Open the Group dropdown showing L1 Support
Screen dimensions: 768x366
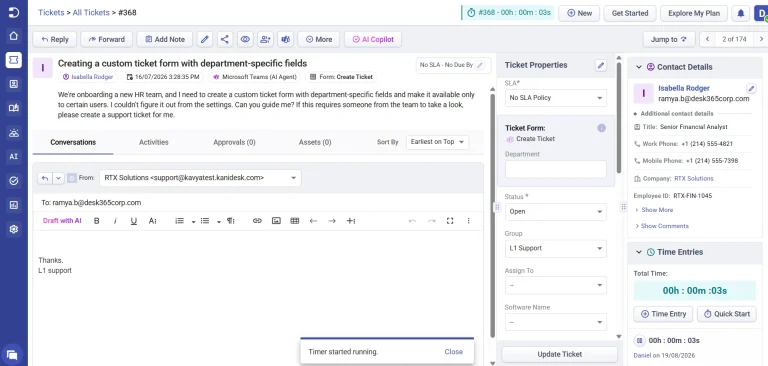pyautogui.click(x=556, y=248)
